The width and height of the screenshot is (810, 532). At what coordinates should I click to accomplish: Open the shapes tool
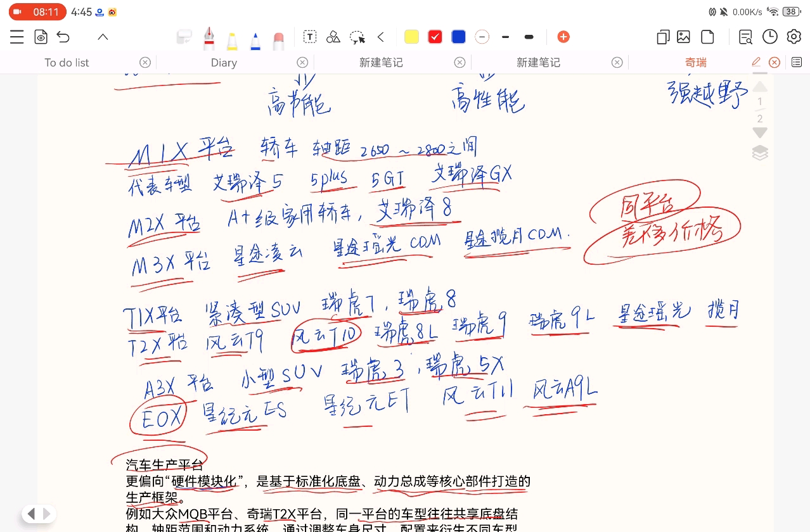(333, 37)
